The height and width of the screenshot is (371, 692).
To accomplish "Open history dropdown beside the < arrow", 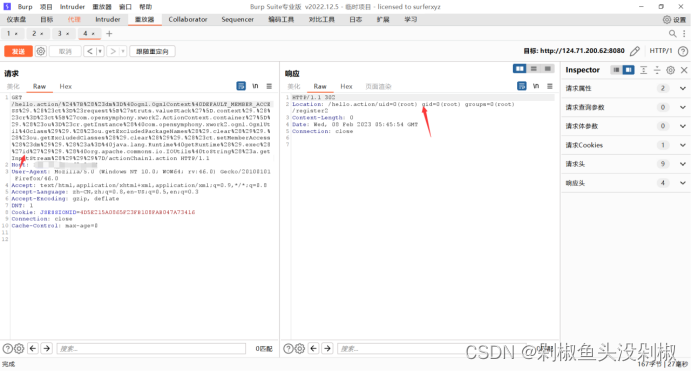I will [x=100, y=51].
